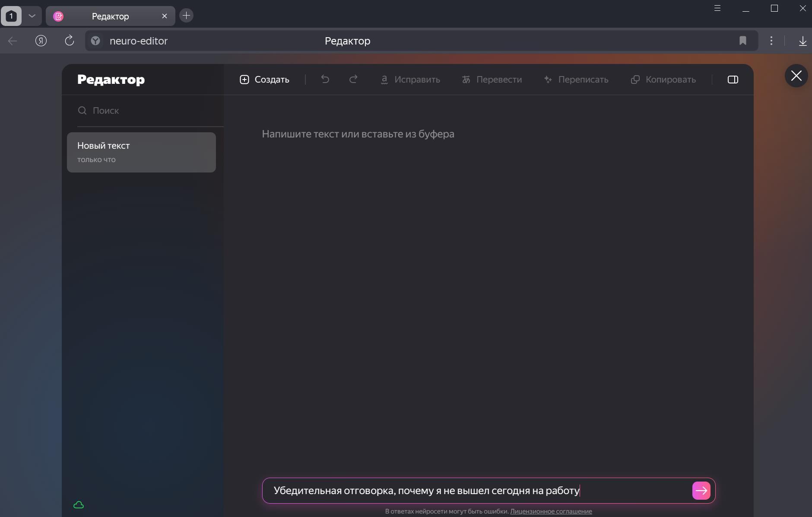Open the tab group dropdown arrow
The height and width of the screenshot is (517, 812).
[x=32, y=16]
